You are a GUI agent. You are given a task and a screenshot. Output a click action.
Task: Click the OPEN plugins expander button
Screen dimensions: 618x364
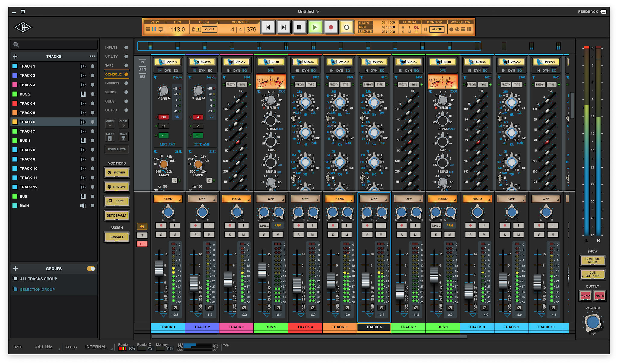point(110,124)
